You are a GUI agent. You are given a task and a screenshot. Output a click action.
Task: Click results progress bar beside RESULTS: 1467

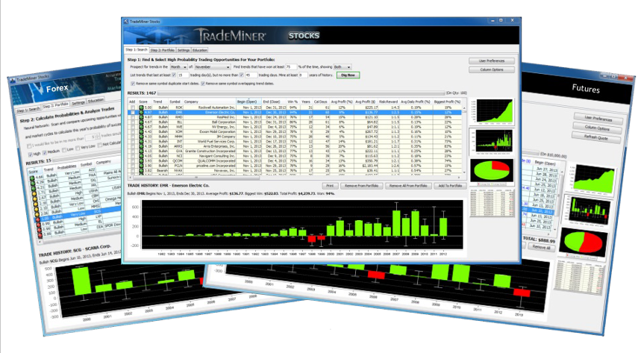(x=301, y=93)
